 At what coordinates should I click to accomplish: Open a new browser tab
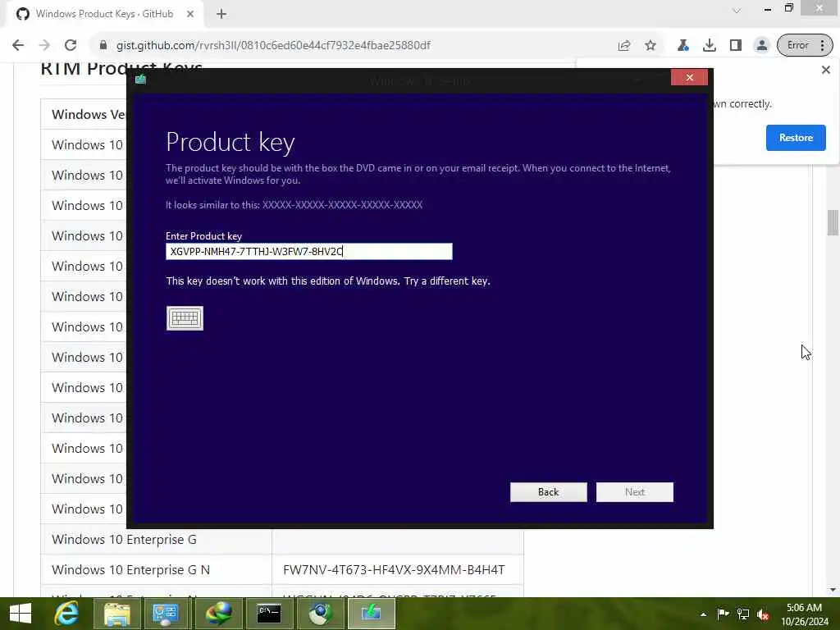point(221,14)
